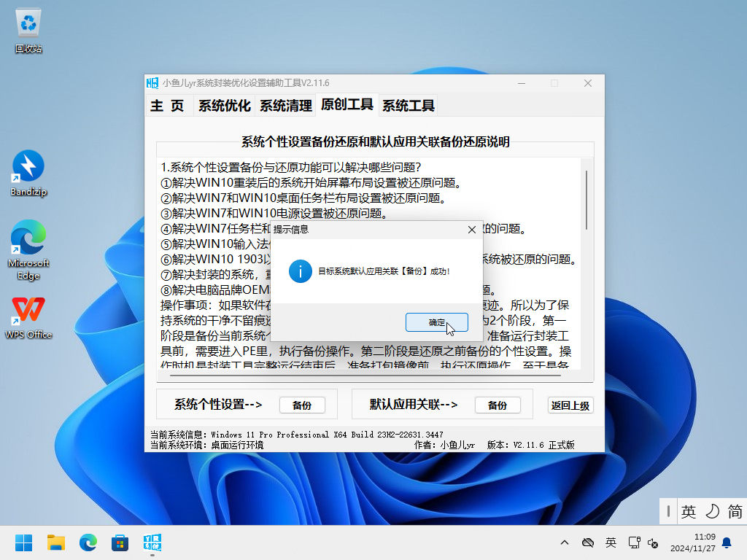Click the 当前系统环境: 桌面运行环境 status text
The width and height of the screenshot is (747, 560).
206,445
